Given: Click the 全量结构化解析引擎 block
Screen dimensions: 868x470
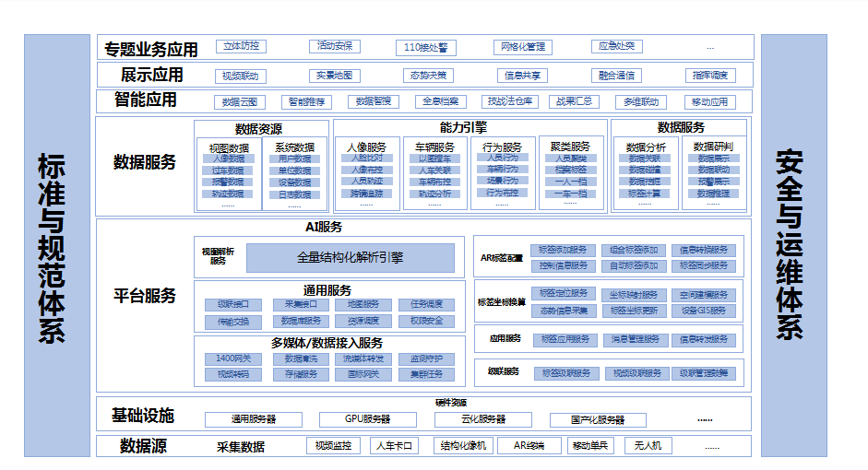Looking at the screenshot, I should (x=350, y=258).
